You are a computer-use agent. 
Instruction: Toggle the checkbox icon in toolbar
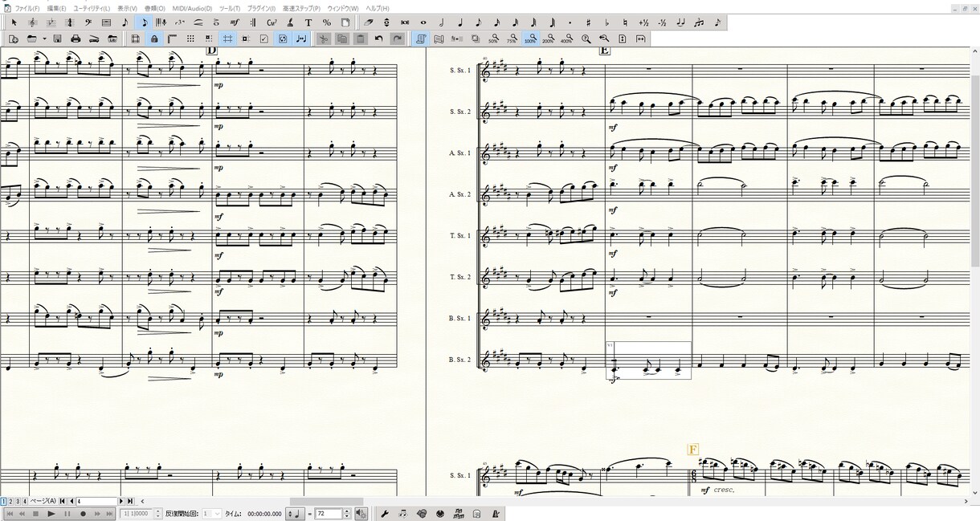(264, 39)
